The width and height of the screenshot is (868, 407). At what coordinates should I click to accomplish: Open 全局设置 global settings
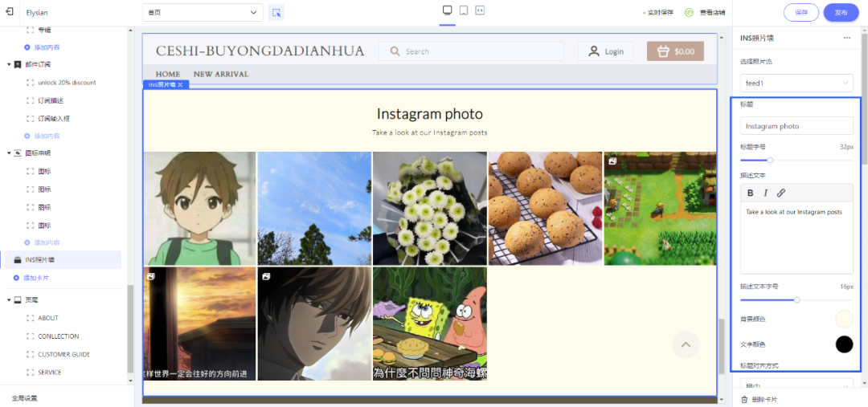24,398
